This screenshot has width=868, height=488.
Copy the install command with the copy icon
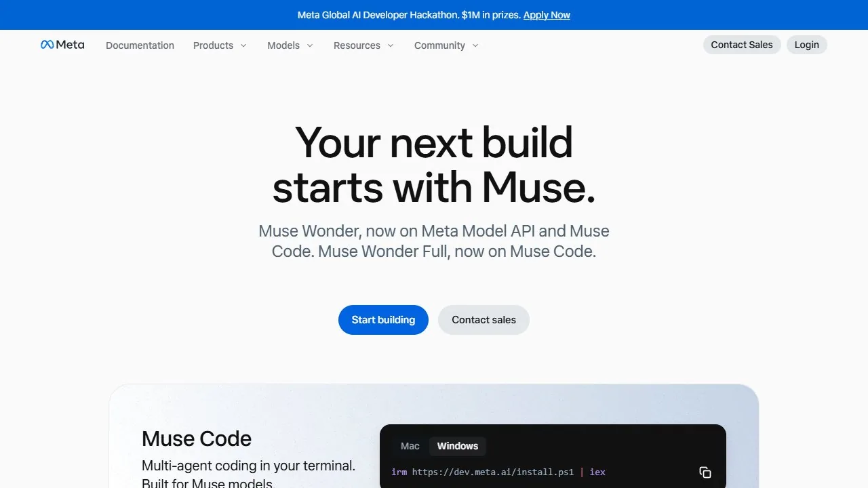click(x=705, y=472)
